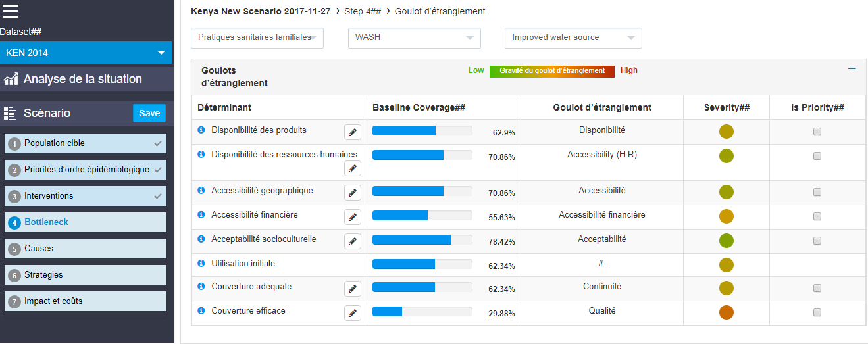Edit the Disponibilité des ressources humaines row

[x=353, y=169]
